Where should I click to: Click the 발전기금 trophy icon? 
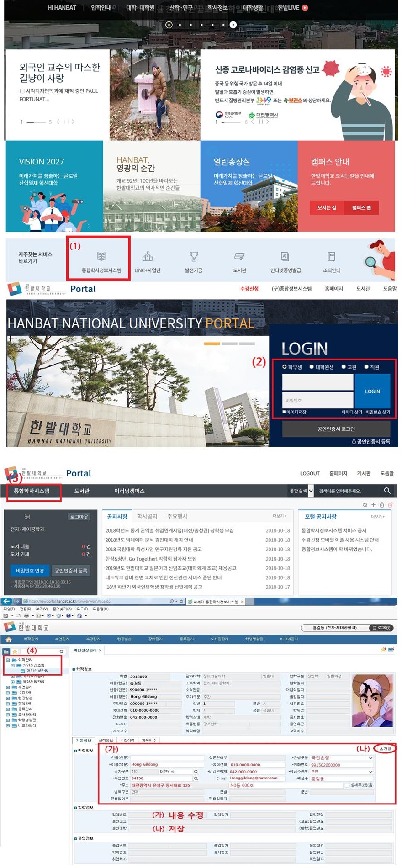[x=194, y=256]
